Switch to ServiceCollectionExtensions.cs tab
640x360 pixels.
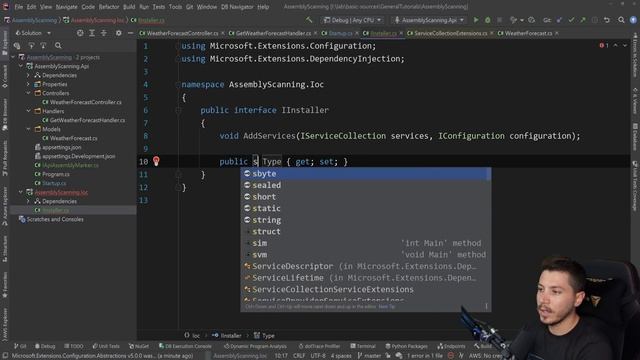coord(450,33)
